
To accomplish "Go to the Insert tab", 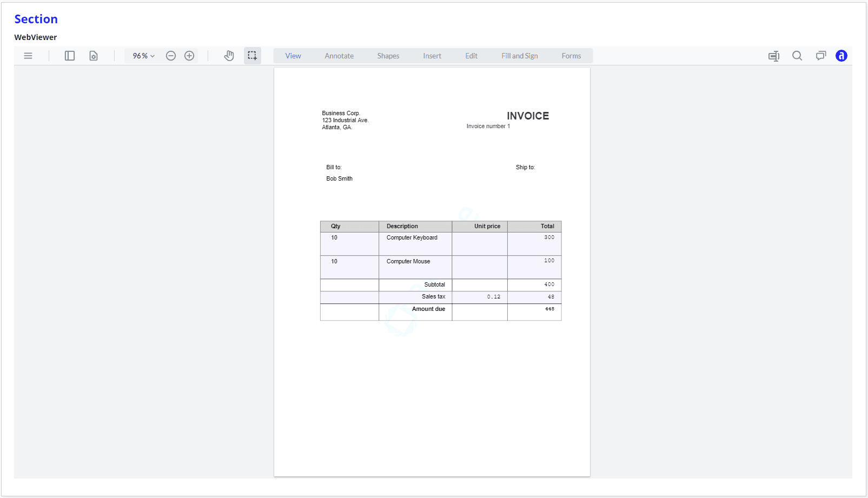I will [432, 56].
